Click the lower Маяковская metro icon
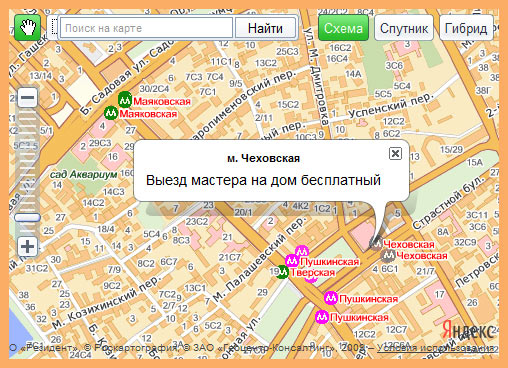The width and height of the screenshot is (508, 368). coord(111,113)
